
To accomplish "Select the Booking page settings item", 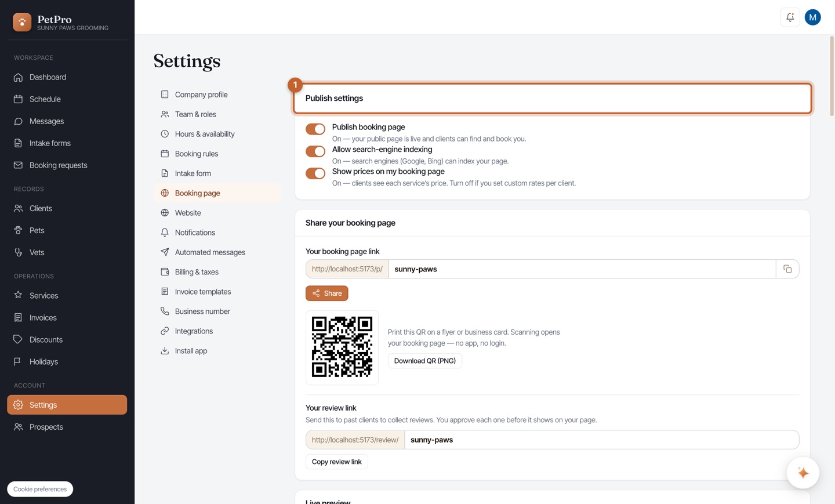I will click(217, 193).
